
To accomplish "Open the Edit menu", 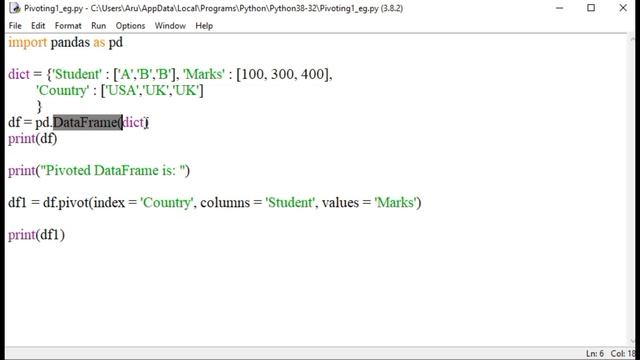I will click(38, 26).
